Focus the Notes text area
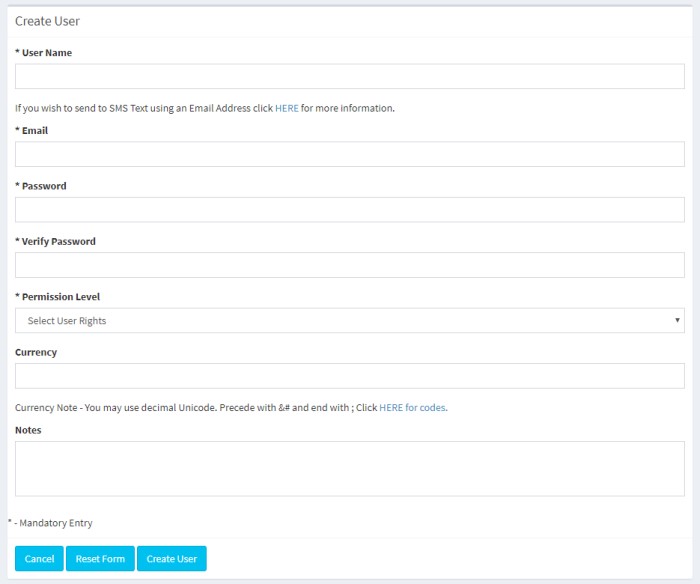The height and width of the screenshot is (584, 700). point(350,468)
